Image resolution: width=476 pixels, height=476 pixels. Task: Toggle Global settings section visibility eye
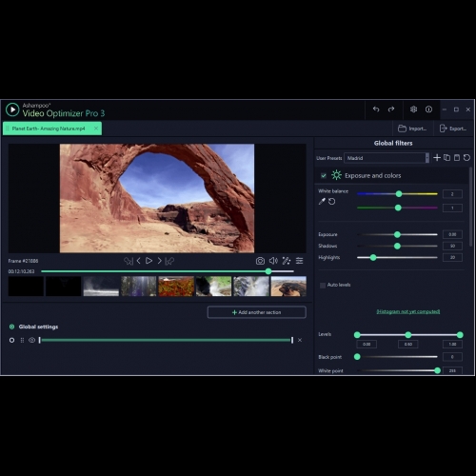pos(31,340)
